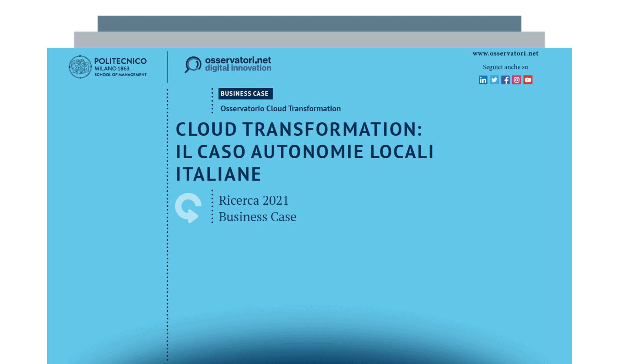Click the Osservatorio Cloud Transformation link
The image size is (619, 364).
click(280, 108)
